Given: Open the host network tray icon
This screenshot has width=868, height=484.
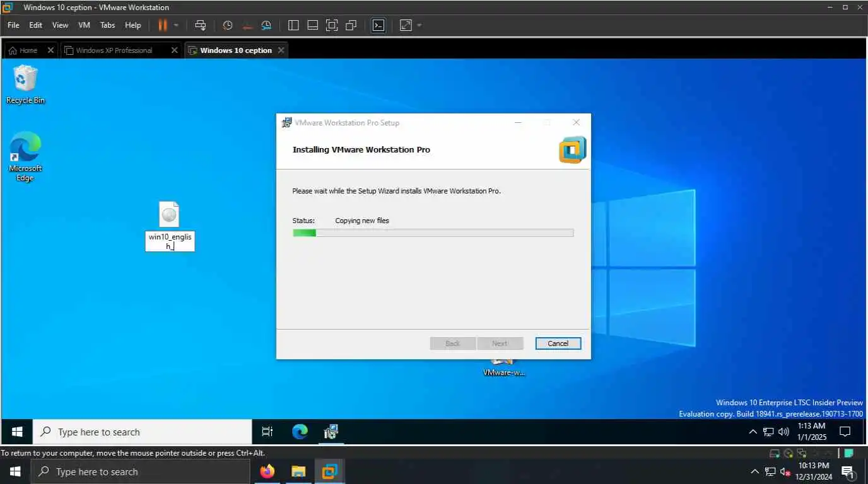Looking at the screenshot, I should [x=770, y=471].
